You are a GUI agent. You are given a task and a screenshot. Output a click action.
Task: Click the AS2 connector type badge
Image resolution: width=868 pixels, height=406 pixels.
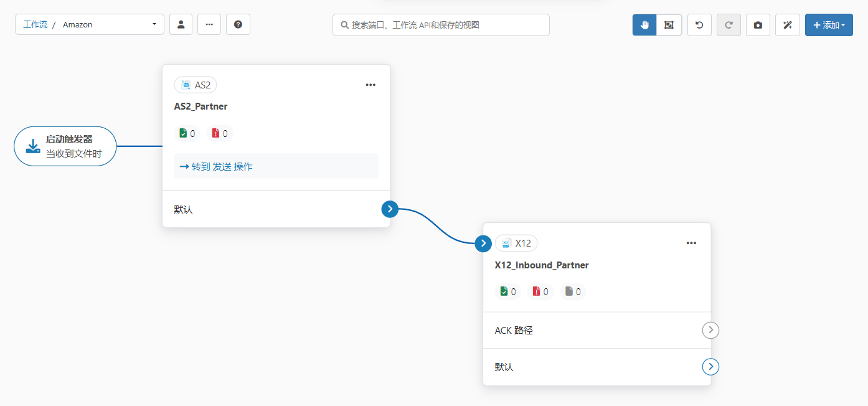(x=196, y=85)
